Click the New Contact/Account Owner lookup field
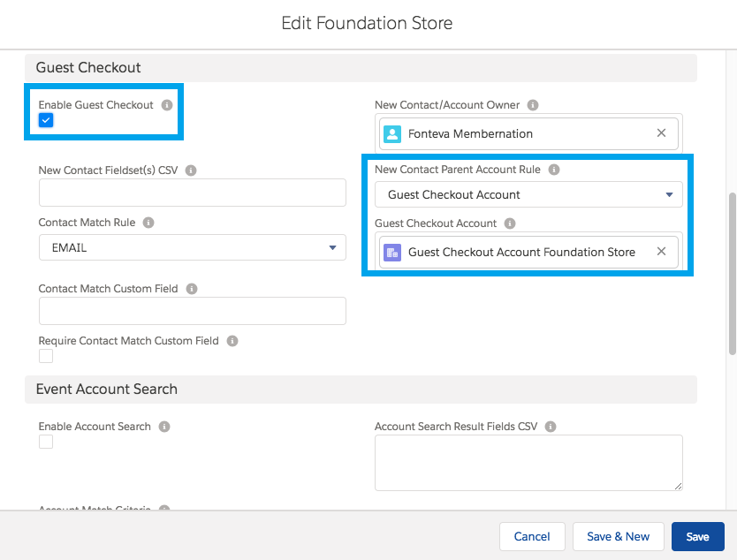The width and height of the screenshot is (737, 560). 528,134
